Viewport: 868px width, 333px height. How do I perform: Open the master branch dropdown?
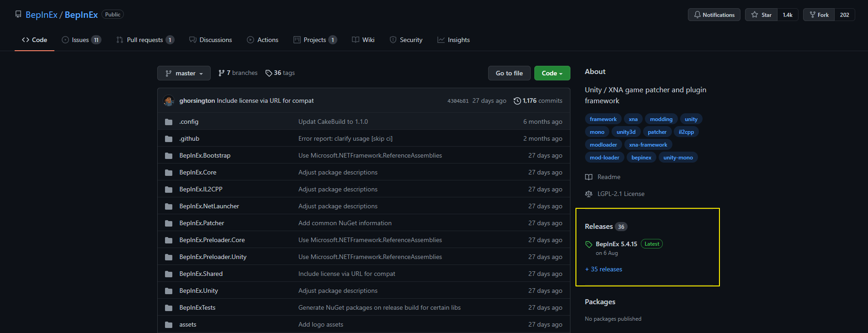pos(184,73)
